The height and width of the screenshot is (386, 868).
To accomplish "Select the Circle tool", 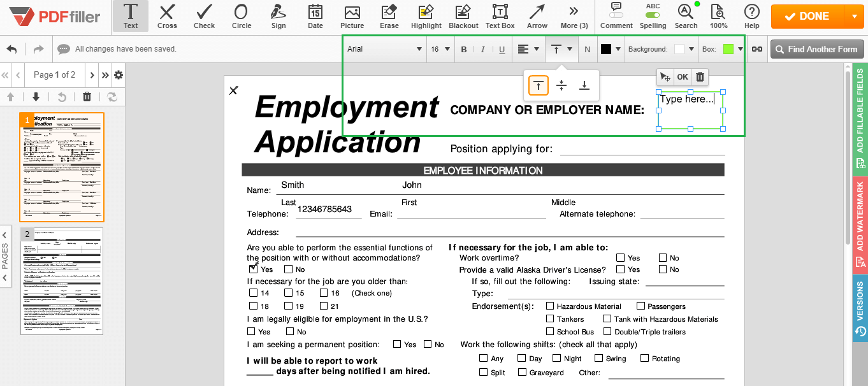I will point(241,17).
